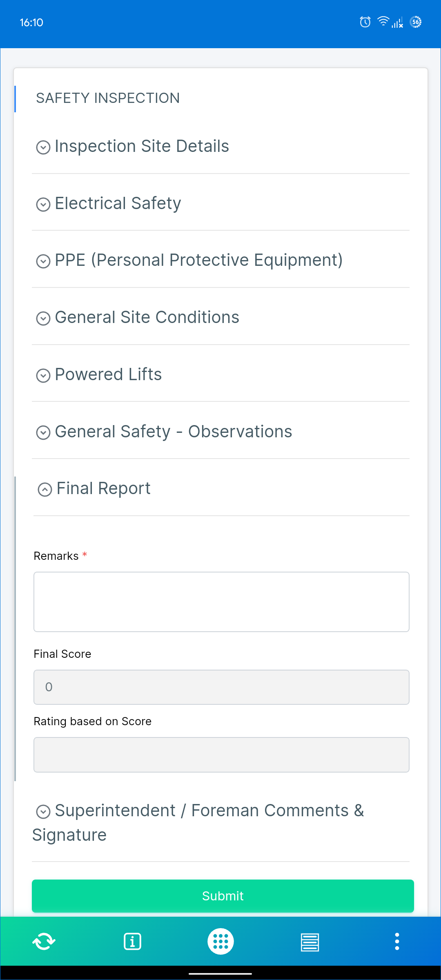
Task: Tap the battery indicator icon
Action: 416,22
